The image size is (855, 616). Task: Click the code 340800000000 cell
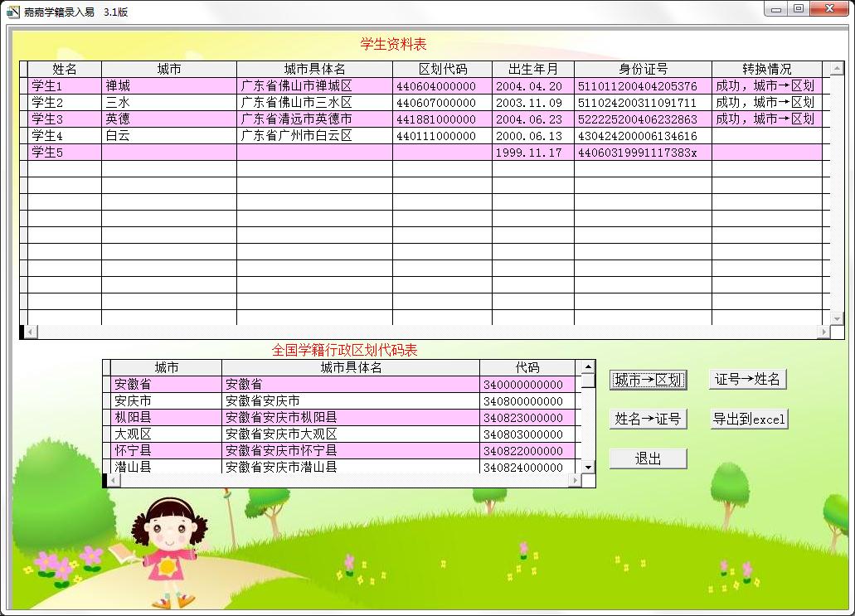click(527, 400)
